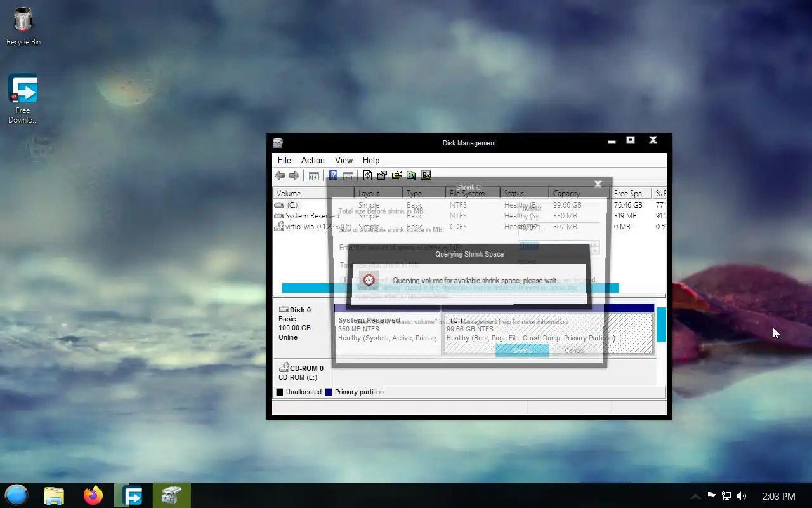Viewport: 812px width, 508px height.
Task: Click the 76.46 GB free space cell
Action: [628, 205]
